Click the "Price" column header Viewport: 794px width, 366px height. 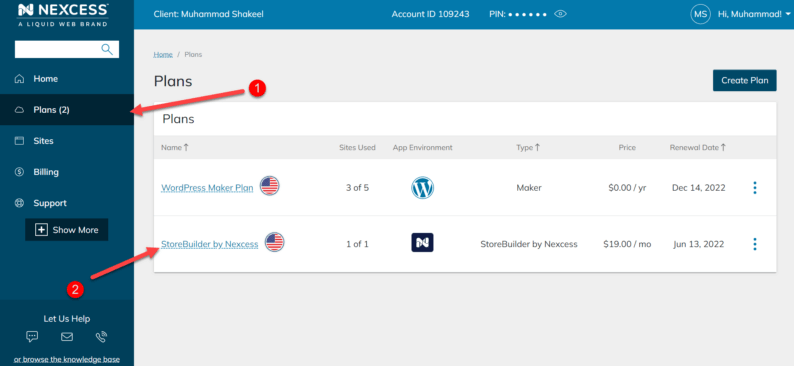point(627,147)
